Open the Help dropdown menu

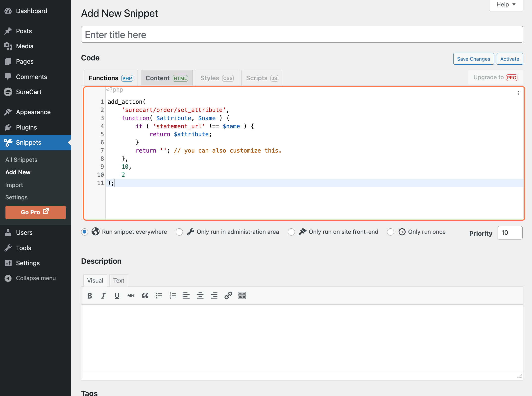(x=506, y=5)
